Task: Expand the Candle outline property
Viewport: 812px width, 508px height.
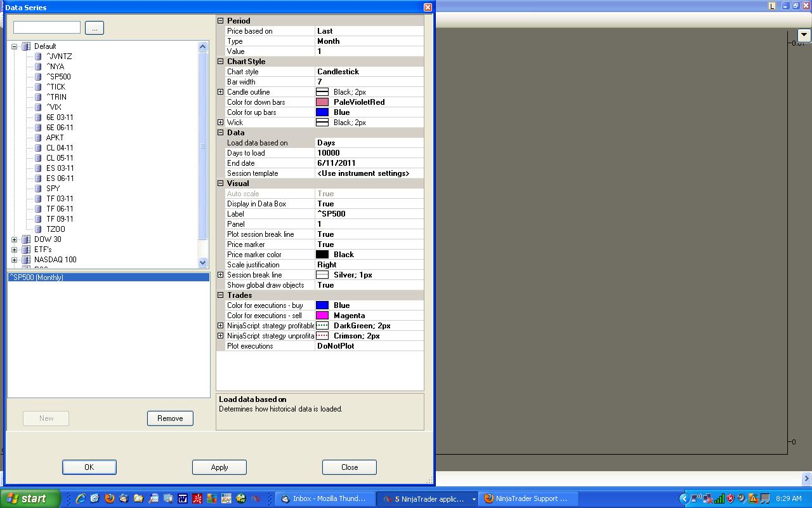Action: [221, 92]
